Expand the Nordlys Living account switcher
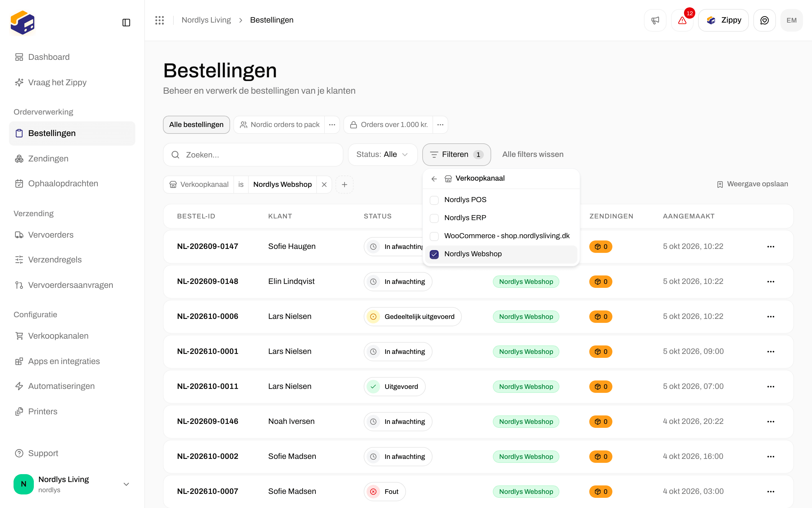 click(72, 484)
